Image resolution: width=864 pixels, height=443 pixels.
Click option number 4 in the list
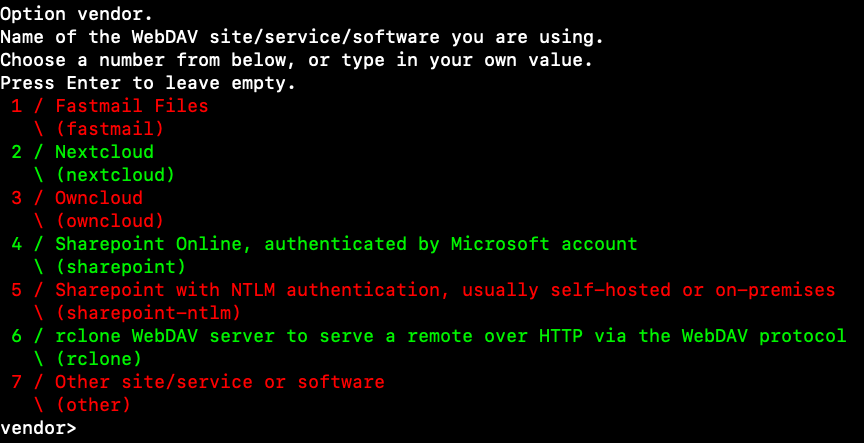pyautogui.click(x=17, y=244)
